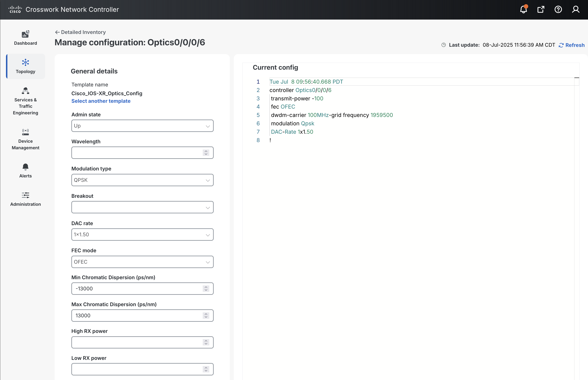Viewport: 588px width, 380px height.
Task: Open the user profile icon
Action: coord(576,9)
